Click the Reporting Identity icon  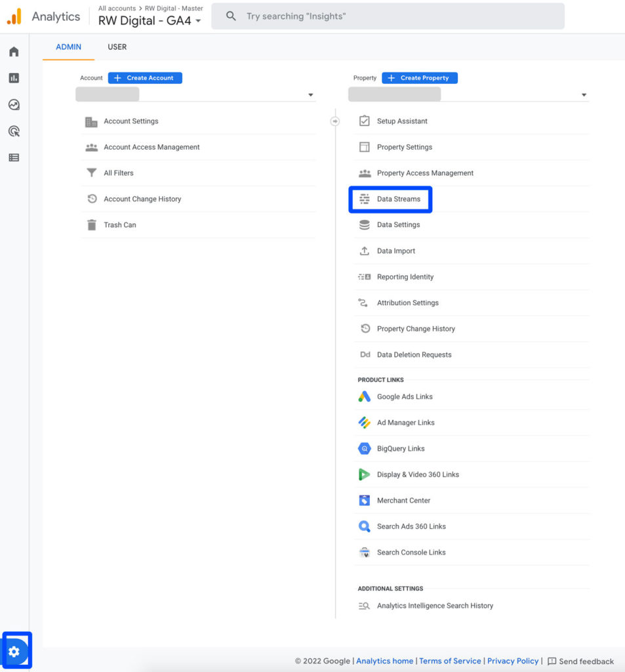(364, 277)
